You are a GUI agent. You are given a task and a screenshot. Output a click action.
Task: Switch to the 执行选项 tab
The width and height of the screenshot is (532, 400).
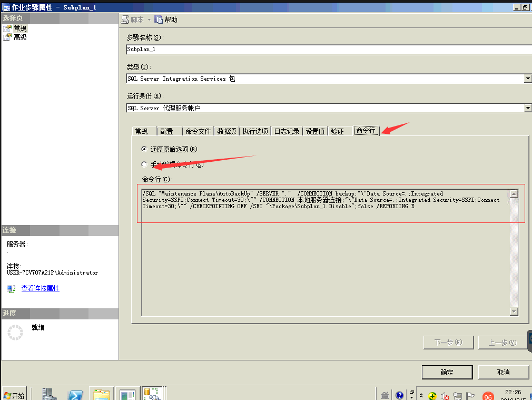(255, 131)
